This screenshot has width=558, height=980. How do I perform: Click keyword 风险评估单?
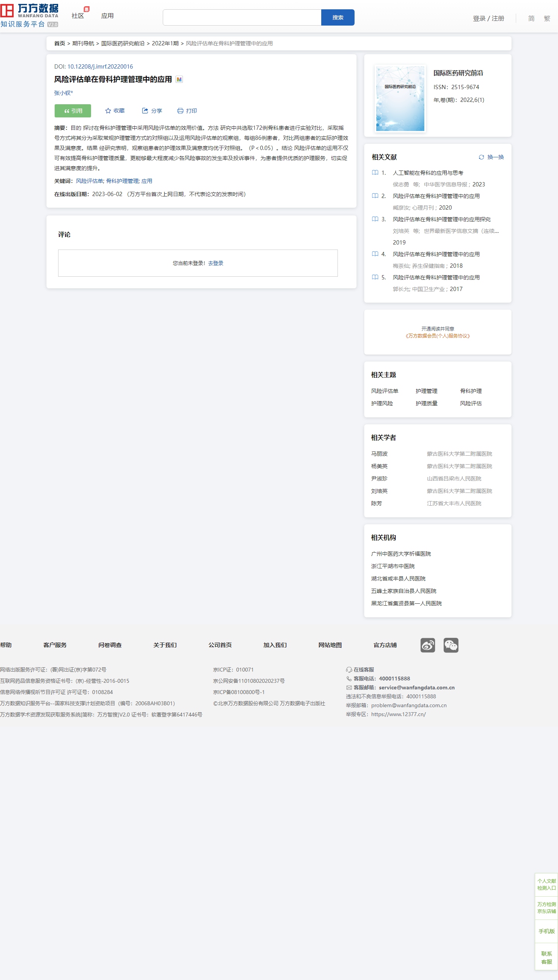click(90, 181)
